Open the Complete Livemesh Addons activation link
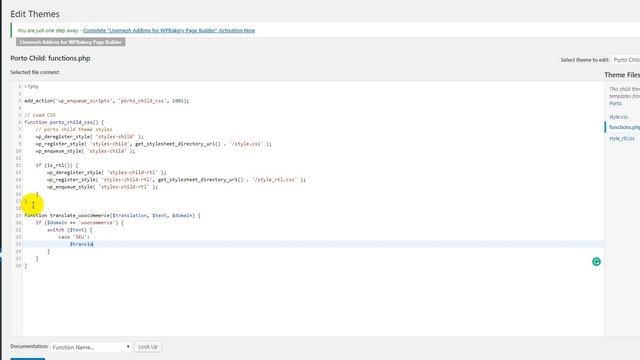 169,31
